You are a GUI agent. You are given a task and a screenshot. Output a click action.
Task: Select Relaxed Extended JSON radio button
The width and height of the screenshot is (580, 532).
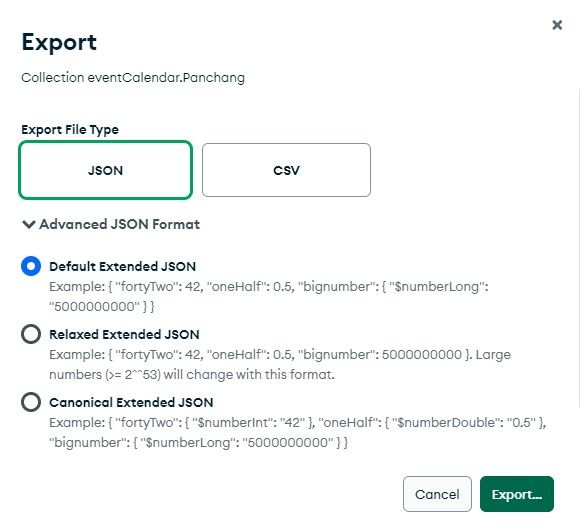pos(31,334)
